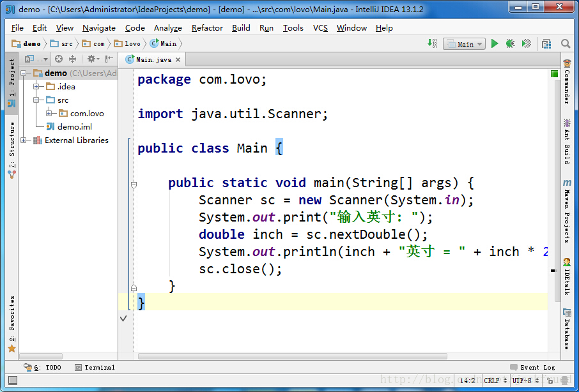Click the Project panel horizontal scrollbar
The image size is (579, 392).
[x=41, y=356]
